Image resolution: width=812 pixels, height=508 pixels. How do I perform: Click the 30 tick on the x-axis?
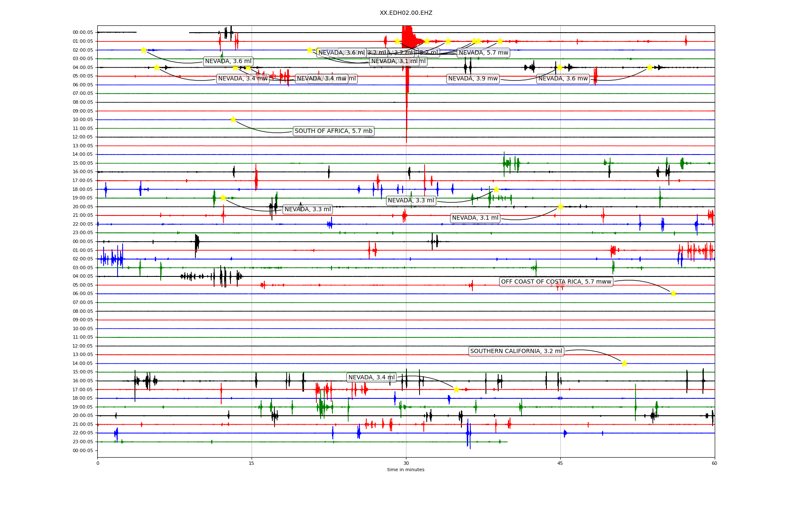pos(406,463)
